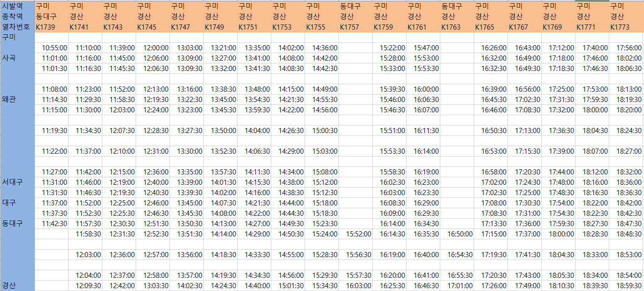The height and width of the screenshot is (291, 644).
Task: Click the 15:52:00 cell under K1757
Action: pyautogui.click(x=356, y=234)
